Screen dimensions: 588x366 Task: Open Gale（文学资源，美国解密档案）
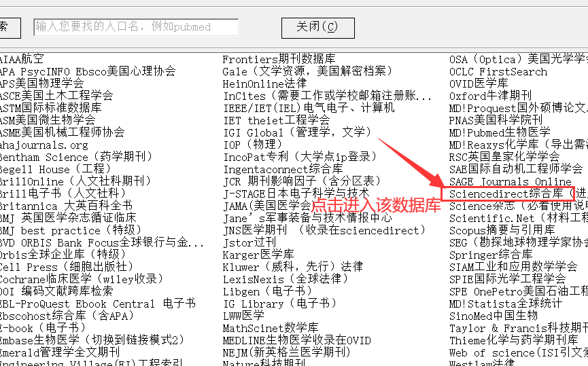308,71
